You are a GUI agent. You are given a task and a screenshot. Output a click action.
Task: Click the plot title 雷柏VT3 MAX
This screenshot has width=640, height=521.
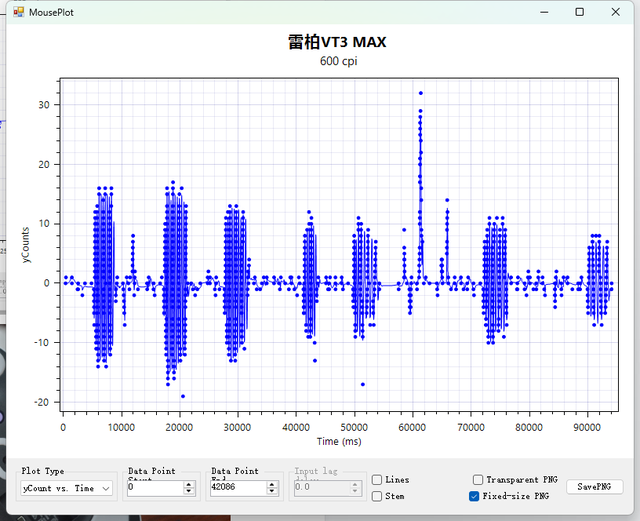[337, 42]
